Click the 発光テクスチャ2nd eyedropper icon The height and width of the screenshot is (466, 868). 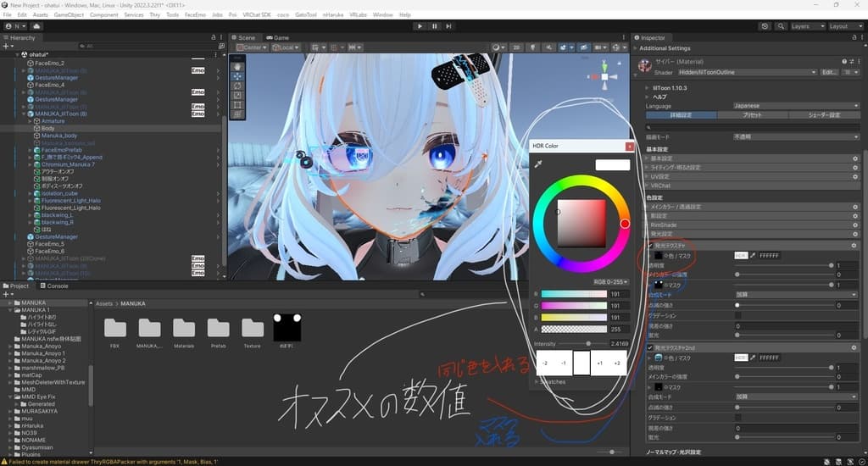753,358
